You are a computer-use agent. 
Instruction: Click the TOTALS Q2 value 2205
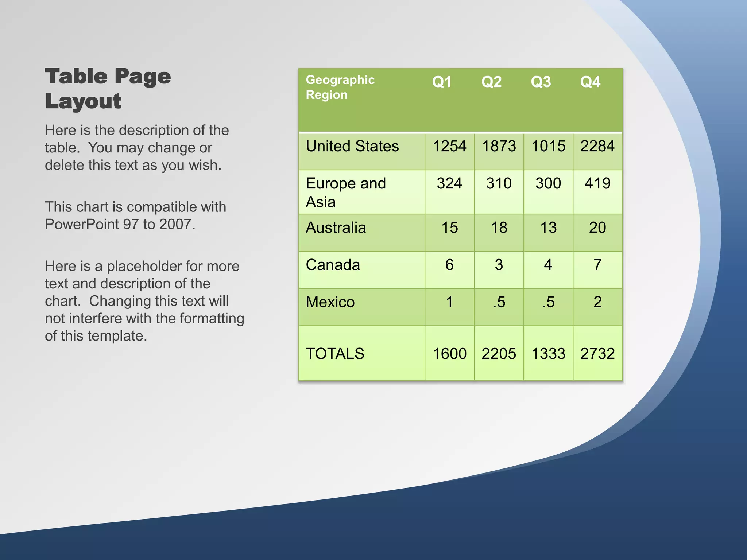(x=499, y=354)
